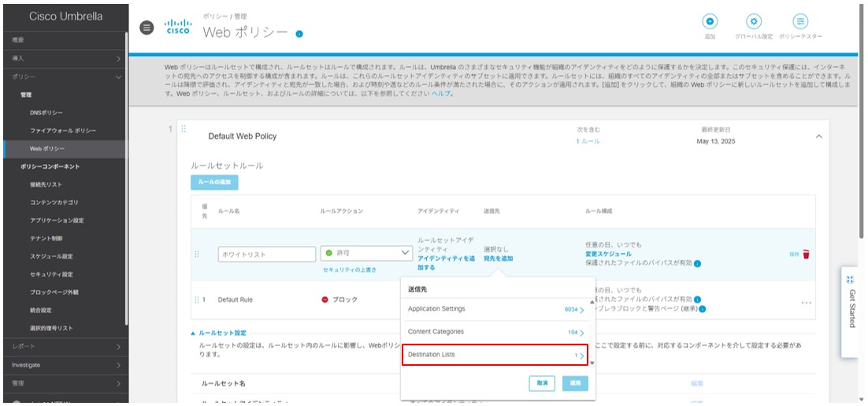Click the 宛先を追加 link
The image size is (868, 406).
(498, 259)
